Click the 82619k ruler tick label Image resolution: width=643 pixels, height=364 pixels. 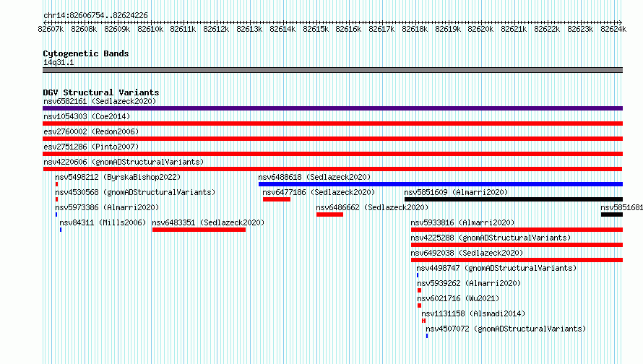pyautogui.click(x=448, y=29)
